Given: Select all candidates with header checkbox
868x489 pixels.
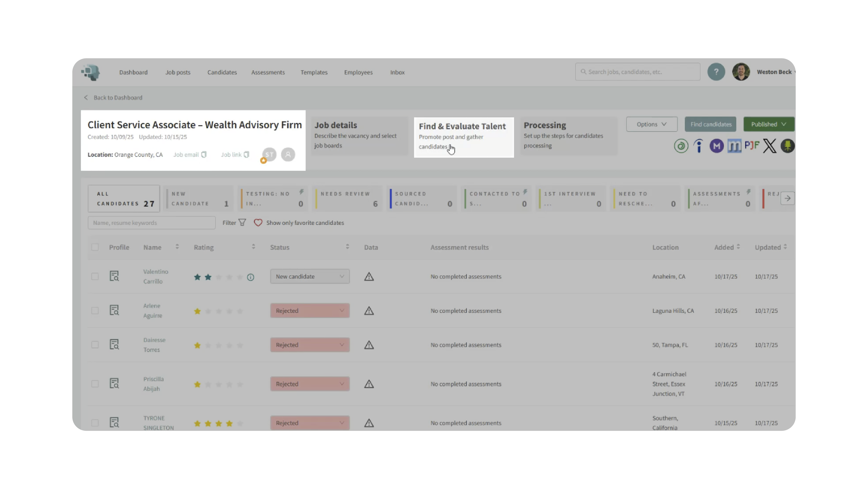Looking at the screenshot, I should (x=95, y=247).
